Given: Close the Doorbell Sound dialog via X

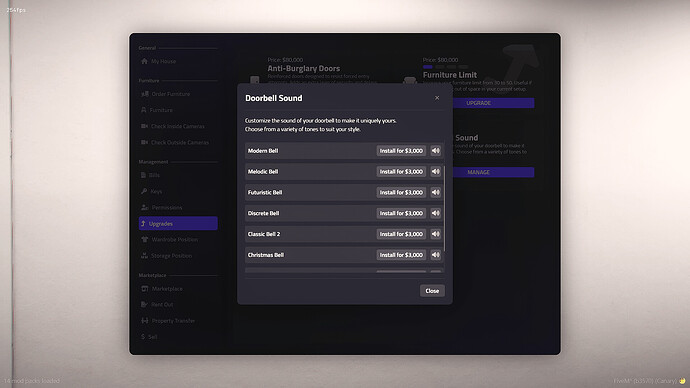Looking at the screenshot, I should click(437, 98).
